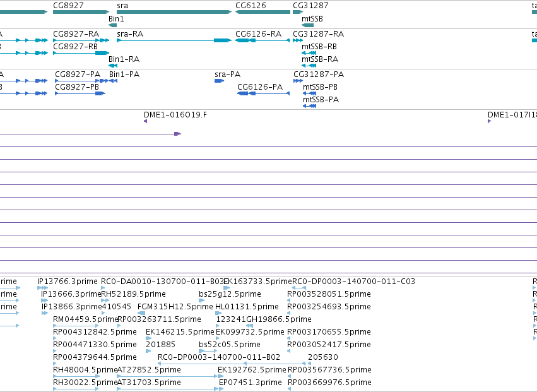Click the 123241 EST feature

[x=218, y=326]
